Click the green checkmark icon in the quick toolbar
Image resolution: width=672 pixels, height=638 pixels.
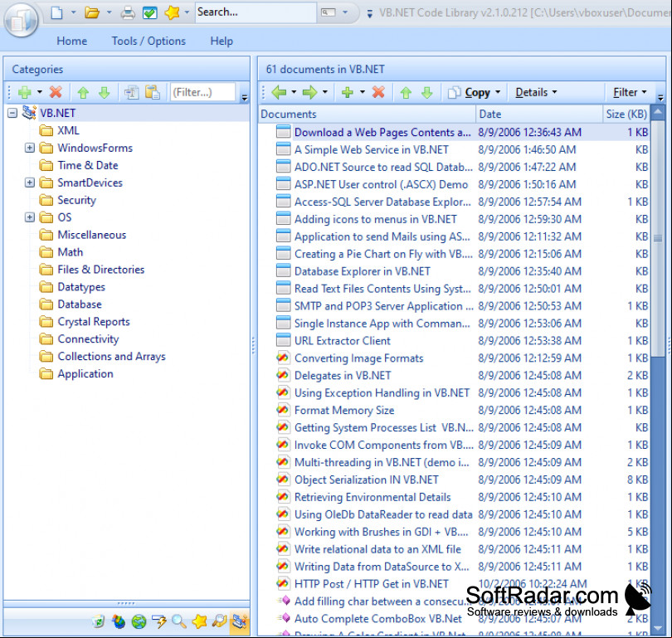point(149,12)
